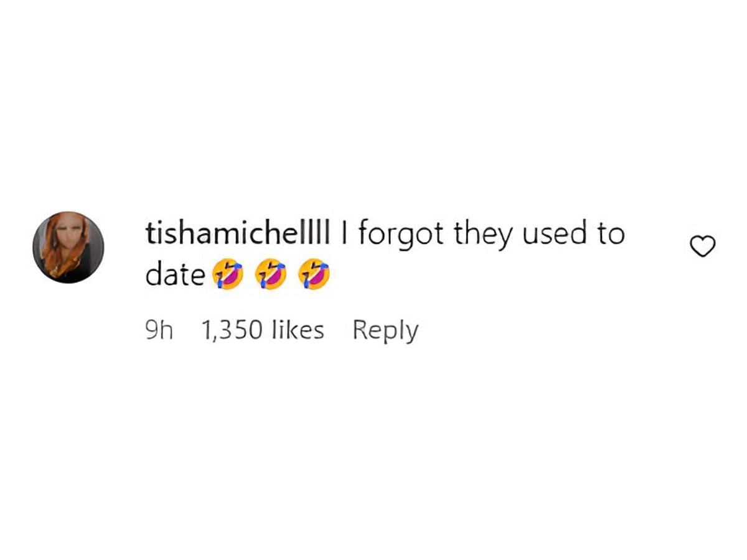Click the word date in the comment
Image resolution: width=747 pixels, height=560 pixels.
pos(175,276)
